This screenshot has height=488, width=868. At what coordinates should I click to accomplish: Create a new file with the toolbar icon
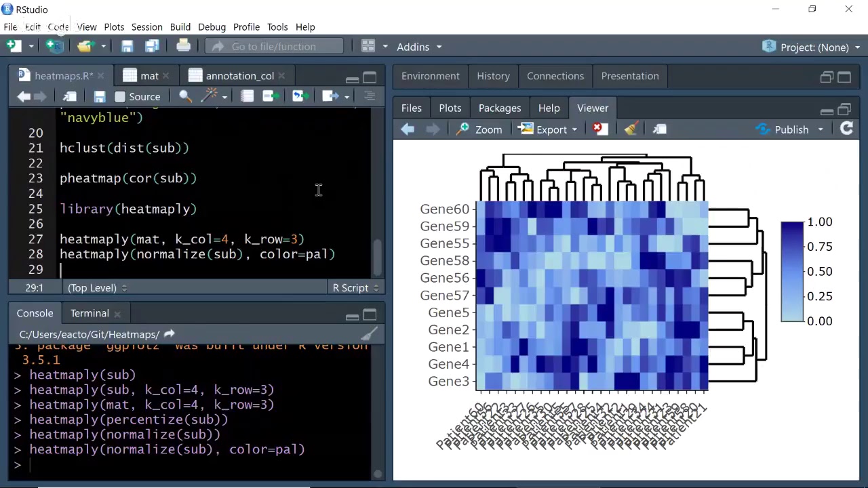[x=14, y=46]
